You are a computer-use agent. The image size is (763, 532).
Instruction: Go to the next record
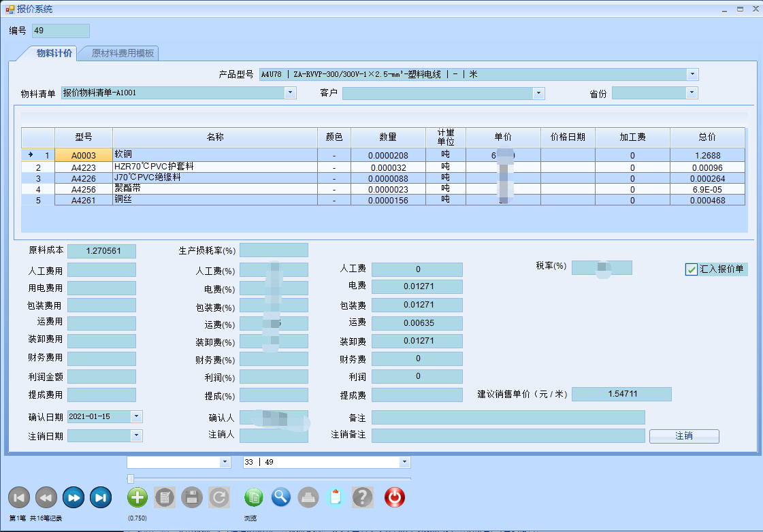click(74, 498)
